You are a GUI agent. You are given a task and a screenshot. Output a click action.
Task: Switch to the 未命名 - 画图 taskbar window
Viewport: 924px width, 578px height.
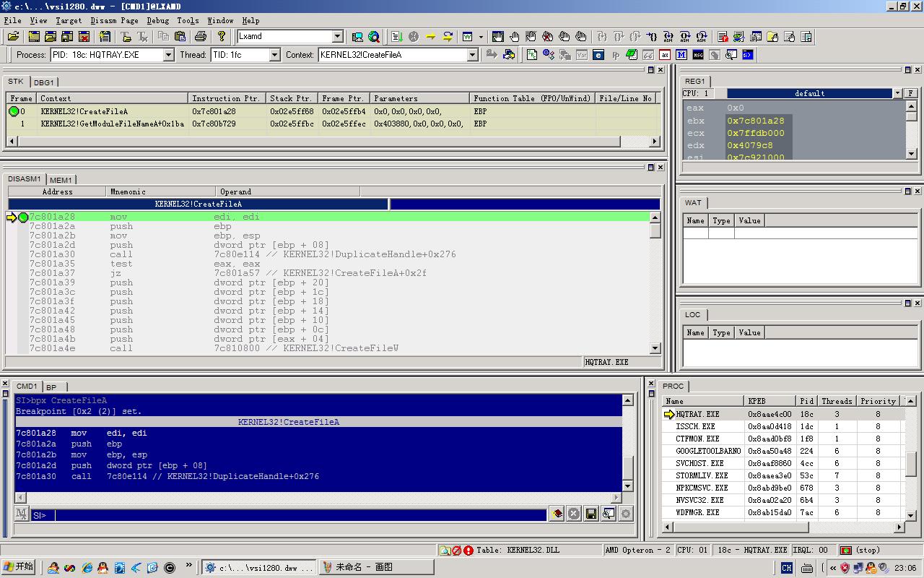point(376,567)
